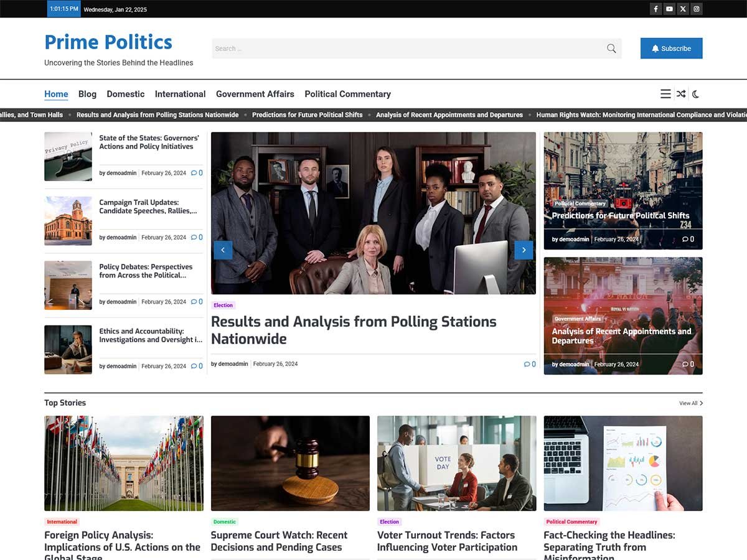This screenshot has height=560, width=747.
Task: Open the Government Affairs menu item
Action: pyautogui.click(x=255, y=94)
